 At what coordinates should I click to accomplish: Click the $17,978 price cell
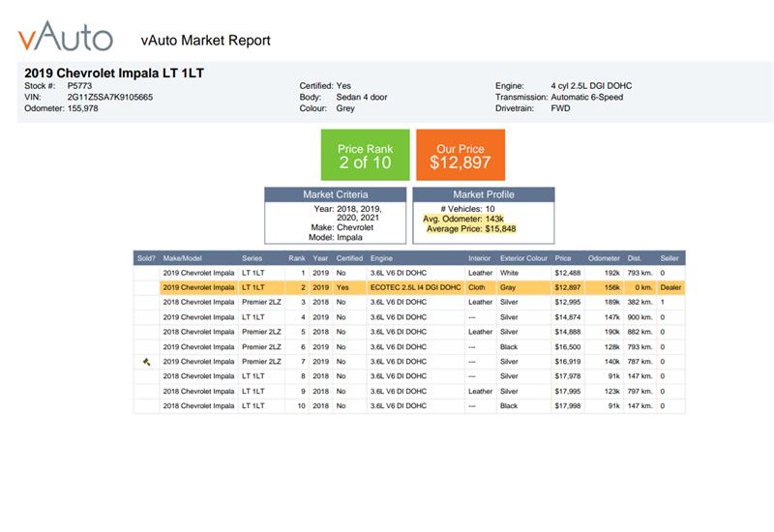pos(568,376)
